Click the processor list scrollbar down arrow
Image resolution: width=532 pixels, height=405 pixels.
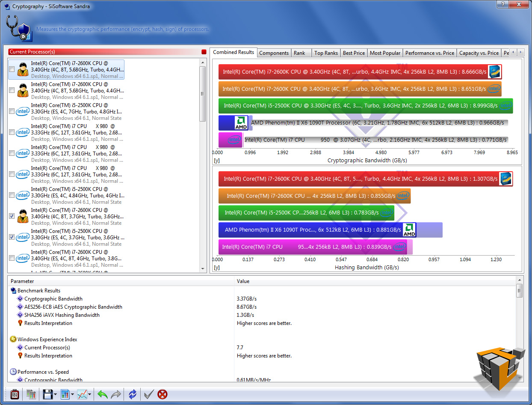click(203, 268)
